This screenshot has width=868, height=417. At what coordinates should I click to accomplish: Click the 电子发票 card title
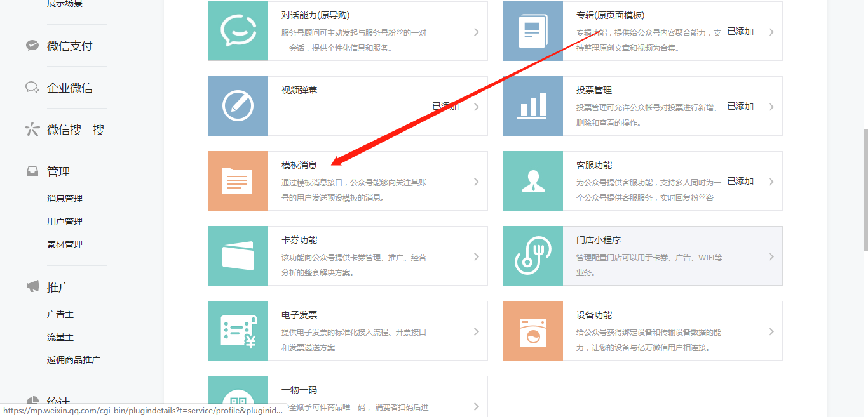point(299,315)
